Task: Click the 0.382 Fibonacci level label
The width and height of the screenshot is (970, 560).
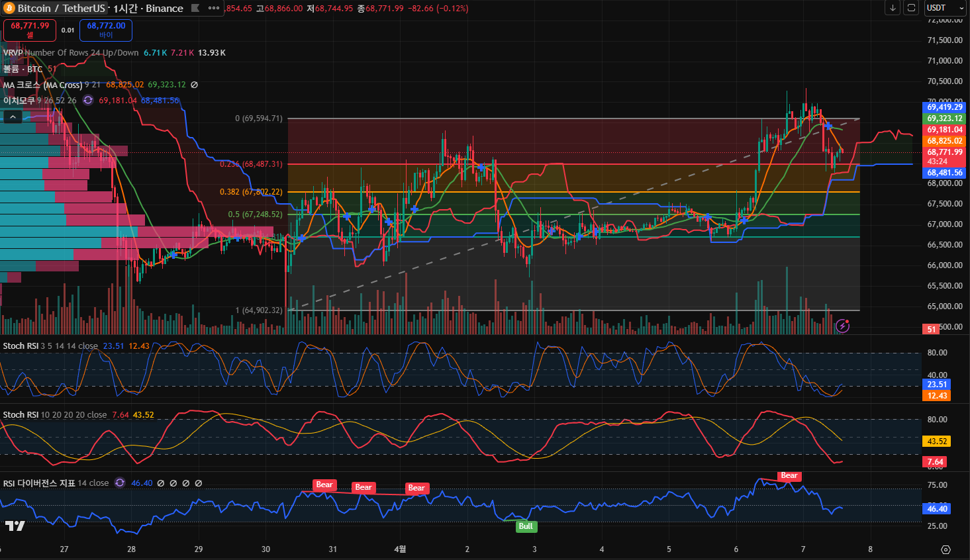Action: pos(251,192)
